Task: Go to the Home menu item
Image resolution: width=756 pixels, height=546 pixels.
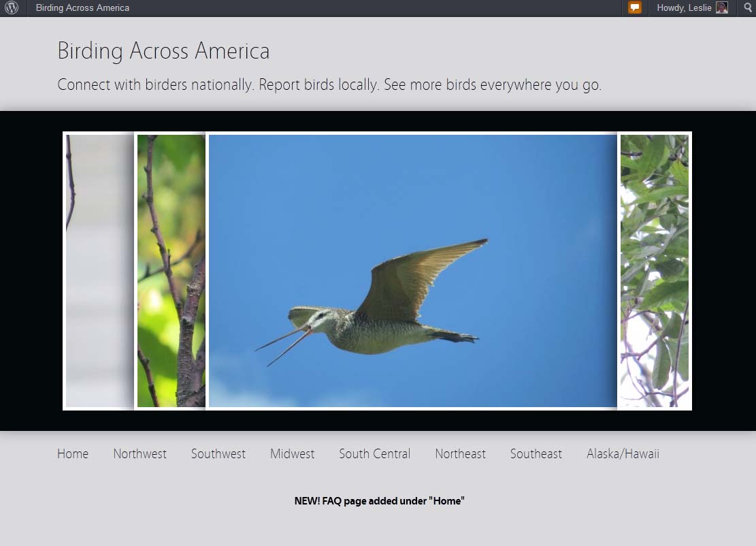Action: point(73,454)
